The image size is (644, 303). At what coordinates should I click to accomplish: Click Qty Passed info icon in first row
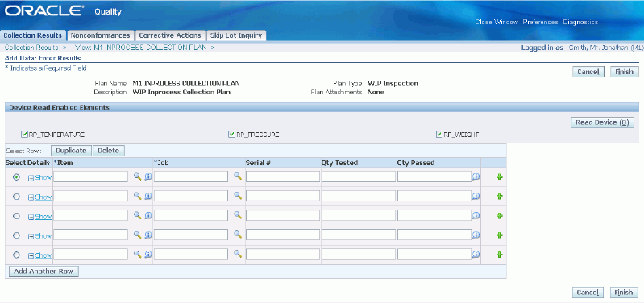pyautogui.click(x=476, y=177)
